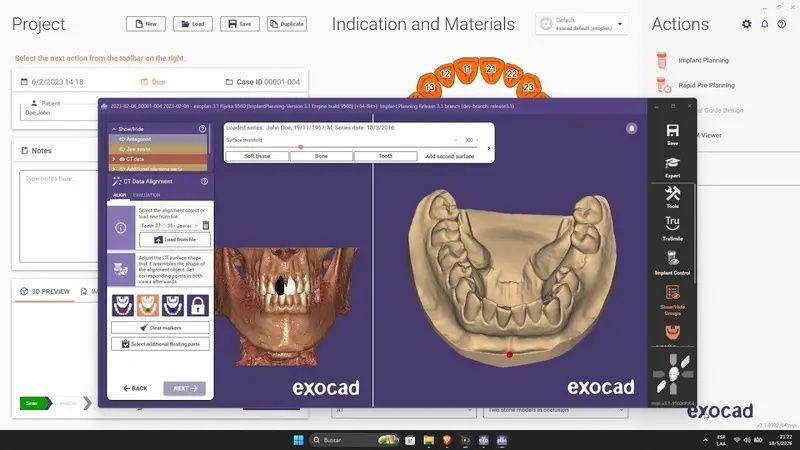Open the Default materials configuration dropdown
This screenshot has height=450, width=800.
tap(582, 24)
